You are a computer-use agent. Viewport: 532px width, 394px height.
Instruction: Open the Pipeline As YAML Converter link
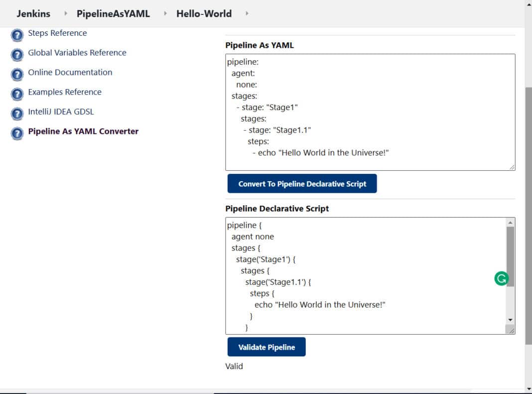click(x=83, y=131)
